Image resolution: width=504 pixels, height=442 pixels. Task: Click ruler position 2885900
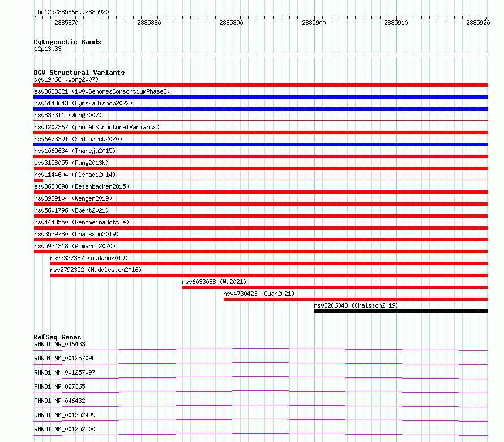pyautogui.click(x=314, y=23)
